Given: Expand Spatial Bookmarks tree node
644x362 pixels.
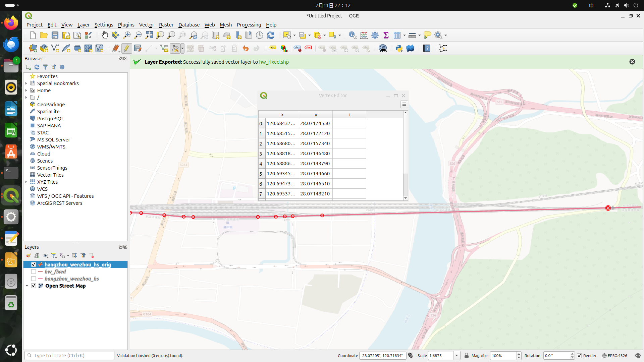Looking at the screenshot, I should [x=26, y=83].
